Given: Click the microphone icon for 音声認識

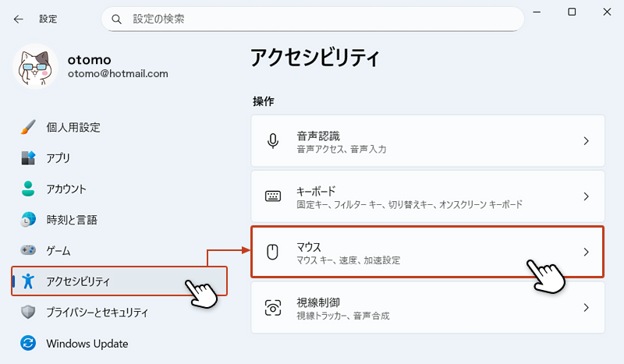Looking at the screenshot, I should coord(273,141).
